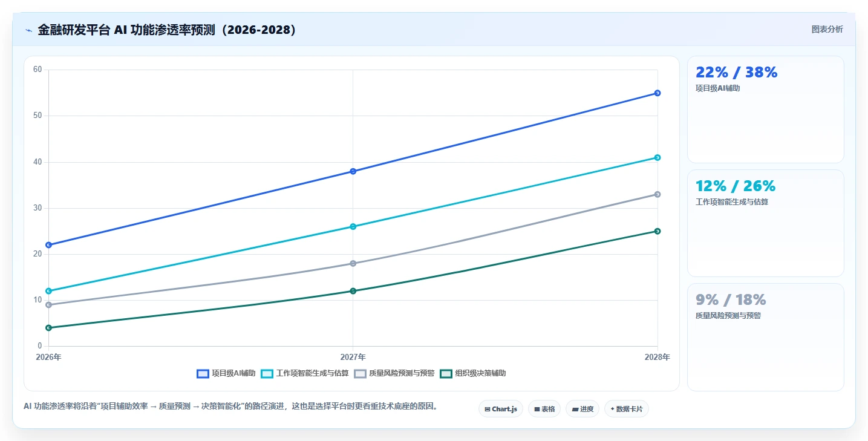Screen dimensions: 868x441
Task: Click the 12% / 26% value
Action: point(736,186)
